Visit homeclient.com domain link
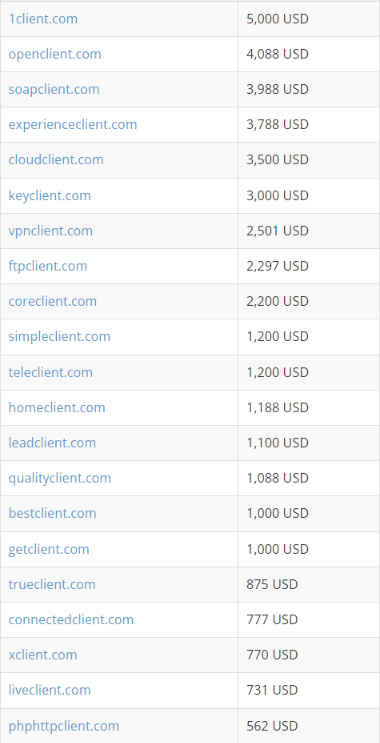Screen dimensions: 380x743 coord(56,408)
